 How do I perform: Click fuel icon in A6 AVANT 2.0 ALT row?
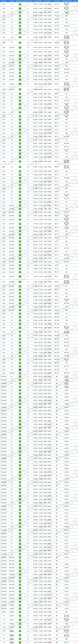[20, 206]
